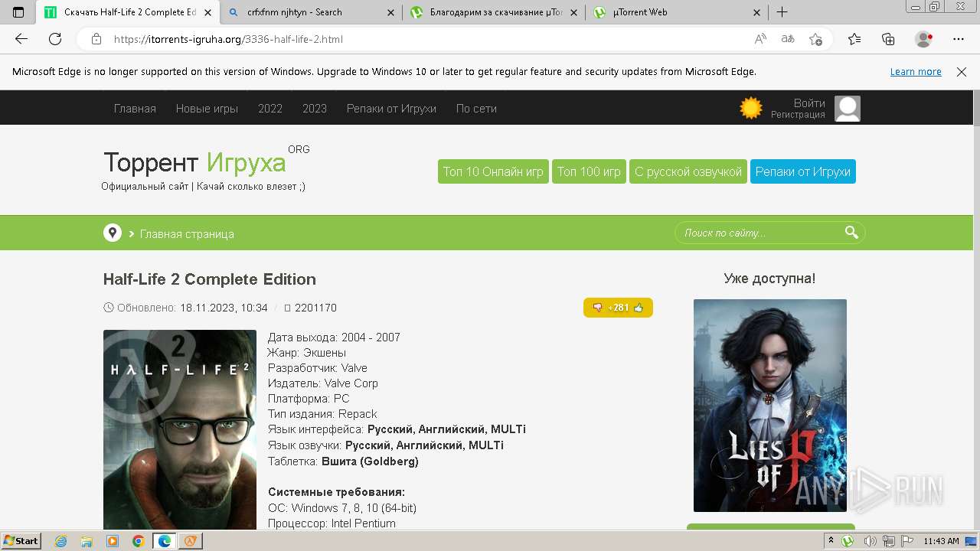Click the Войти login link
Image resolution: width=980 pixels, height=551 pixels.
click(x=809, y=103)
